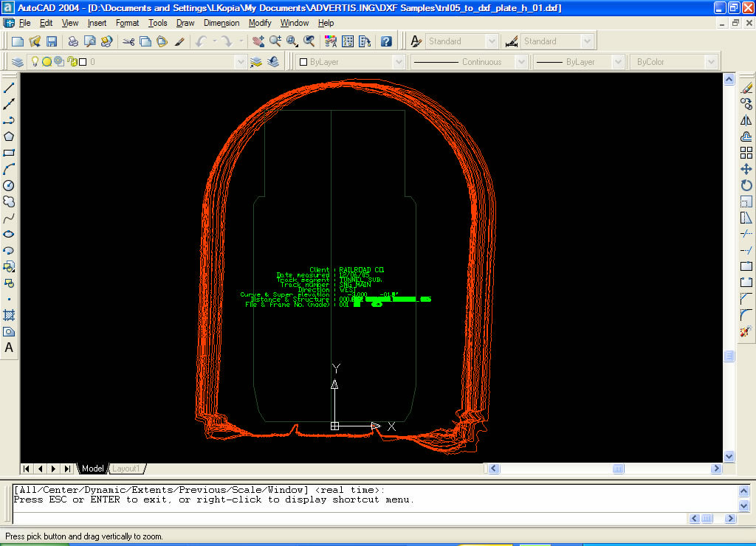
Task: Open the Modify menu
Action: tap(260, 23)
